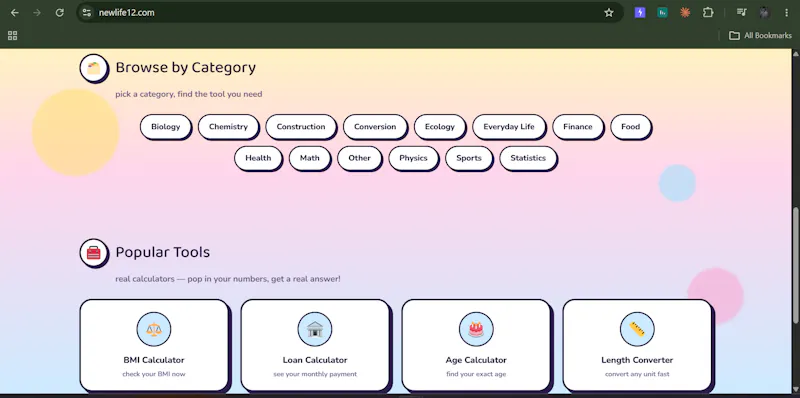Screen dimensions: 800x398
Task: Click 'real calculators — pop in your numbers' subtitle
Action: 228,279
